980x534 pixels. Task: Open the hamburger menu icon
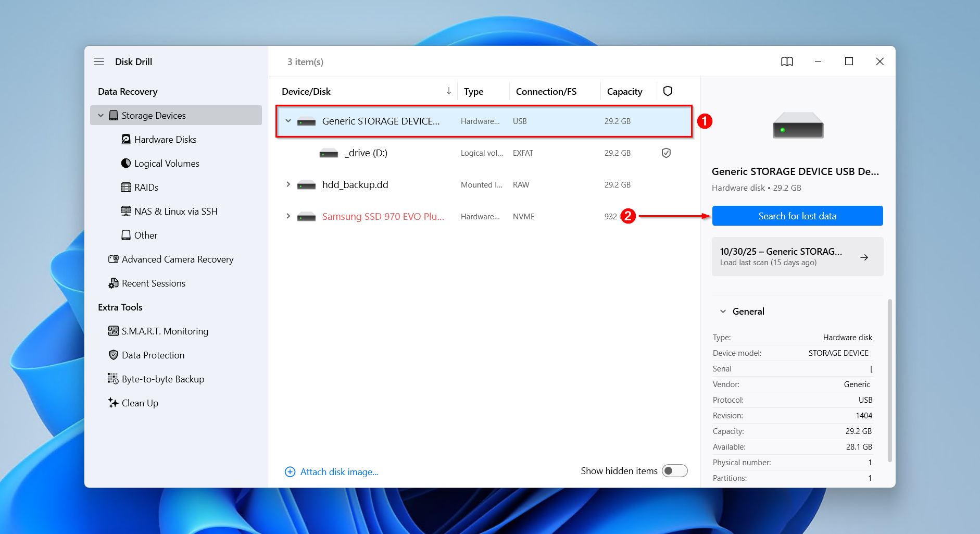pos(99,61)
